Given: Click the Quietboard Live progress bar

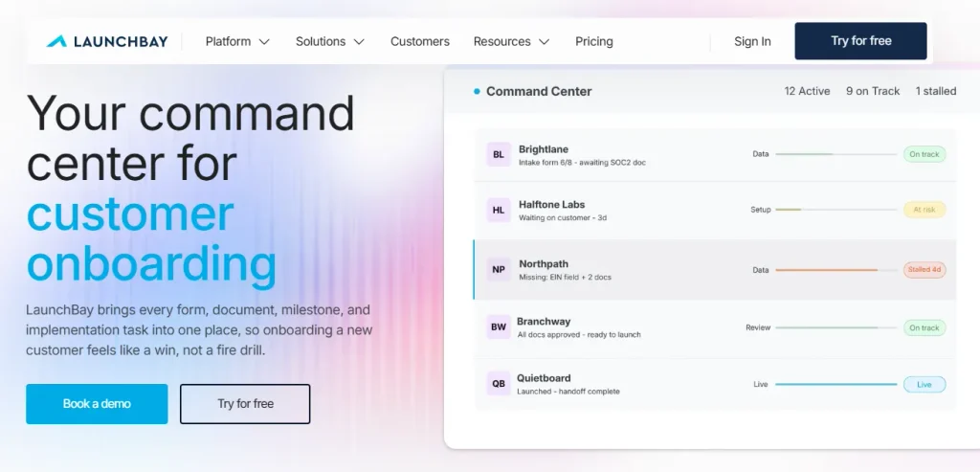Looking at the screenshot, I should (x=835, y=385).
